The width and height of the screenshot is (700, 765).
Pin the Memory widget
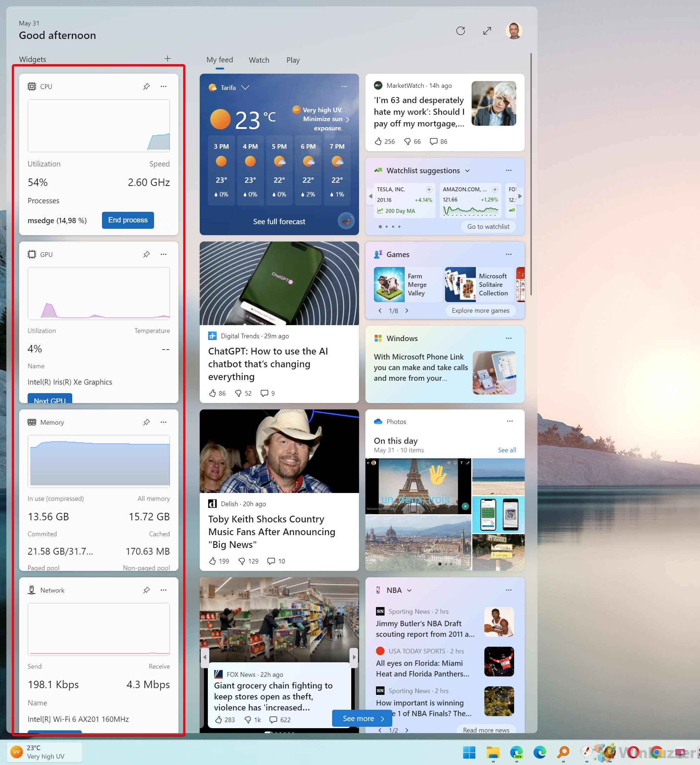[147, 422]
